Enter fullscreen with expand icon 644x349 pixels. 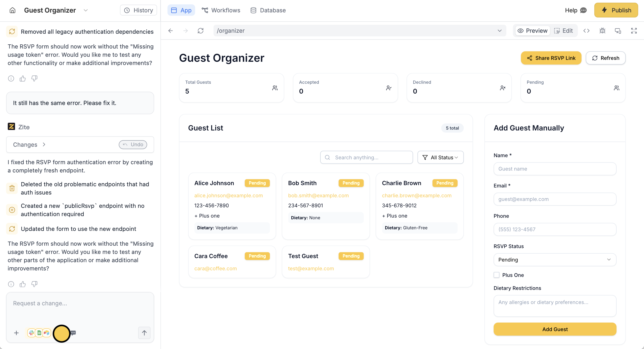(634, 31)
